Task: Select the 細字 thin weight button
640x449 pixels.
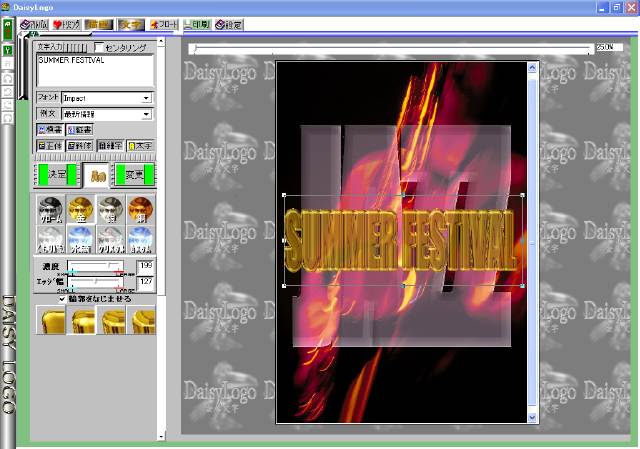Action: tap(111, 146)
